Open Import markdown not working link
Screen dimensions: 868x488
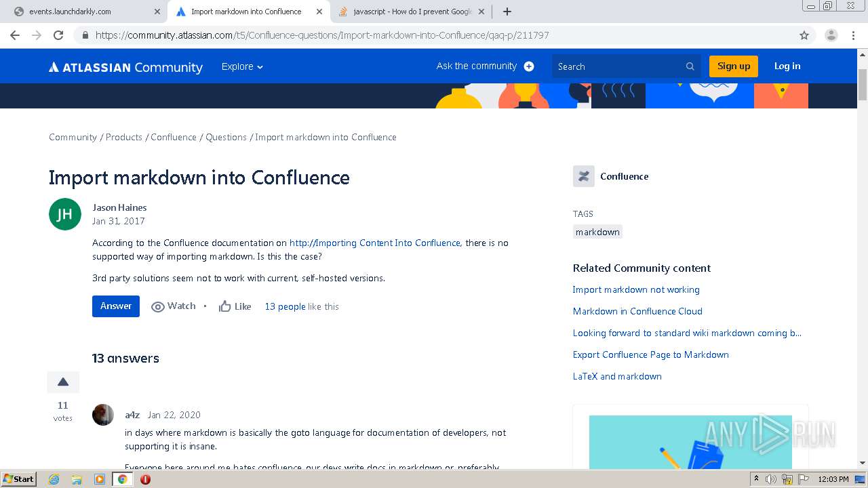click(x=636, y=289)
